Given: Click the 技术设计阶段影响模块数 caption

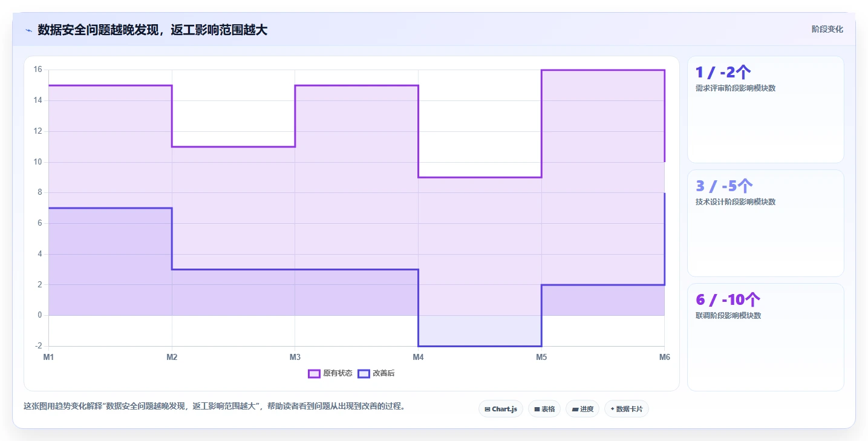Looking at the screenshot, I should (x=736, y=201).
